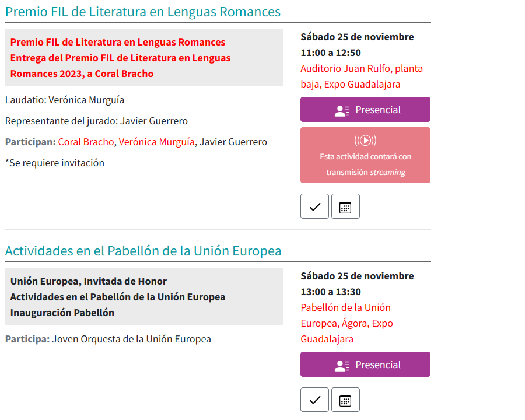Add Inauguración Pabellón event to calendar
The image size is (525, 420).
point(345,400)
